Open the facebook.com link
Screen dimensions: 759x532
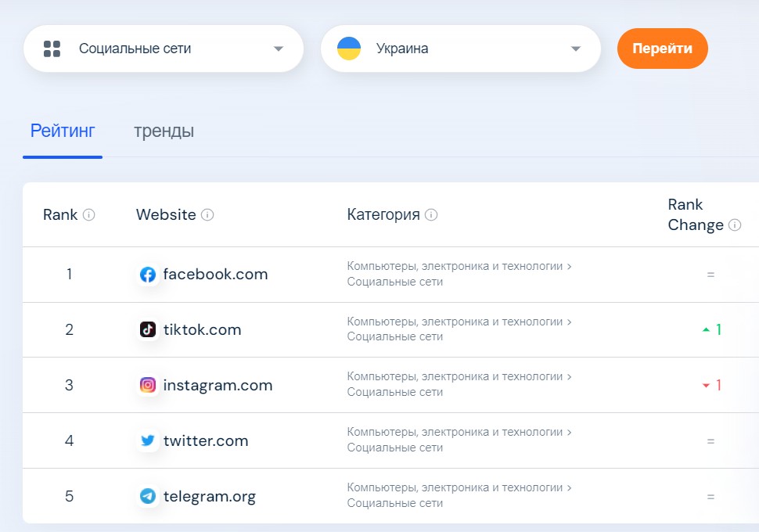[x=215, y=275]
